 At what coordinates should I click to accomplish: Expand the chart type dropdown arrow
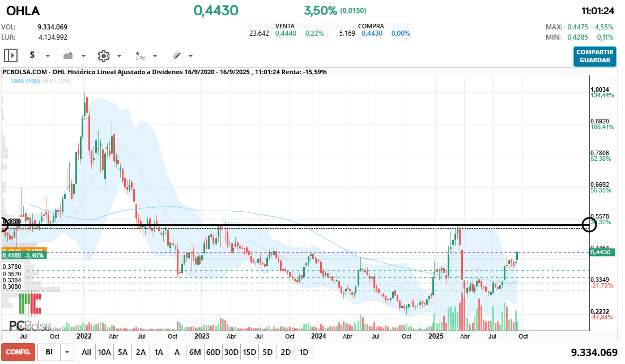click(83, 56)
